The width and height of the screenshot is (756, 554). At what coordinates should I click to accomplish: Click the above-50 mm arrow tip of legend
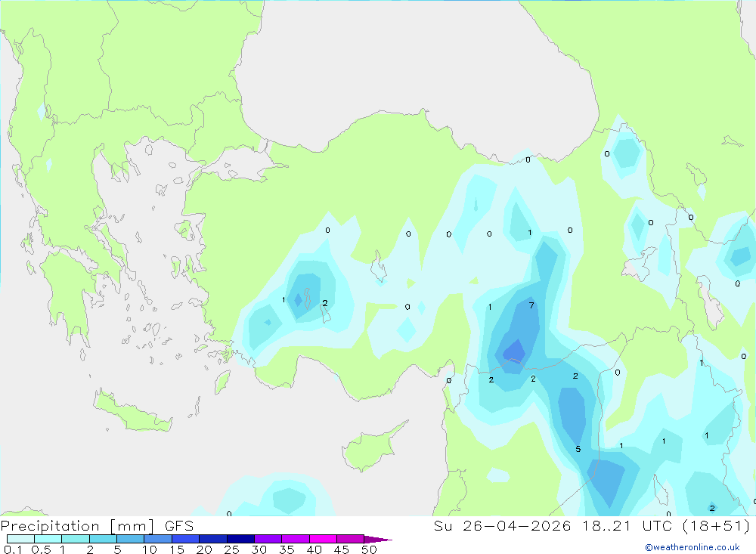pos(377,540)
